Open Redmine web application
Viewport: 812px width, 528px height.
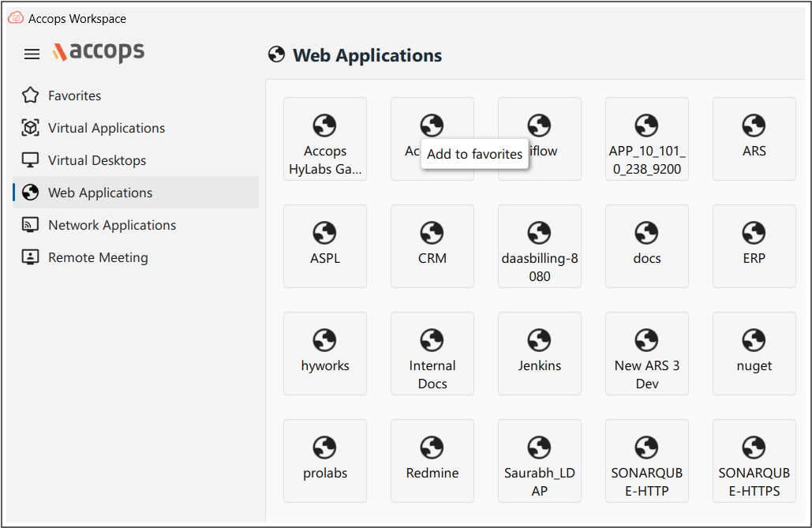(x=432, y=461)
